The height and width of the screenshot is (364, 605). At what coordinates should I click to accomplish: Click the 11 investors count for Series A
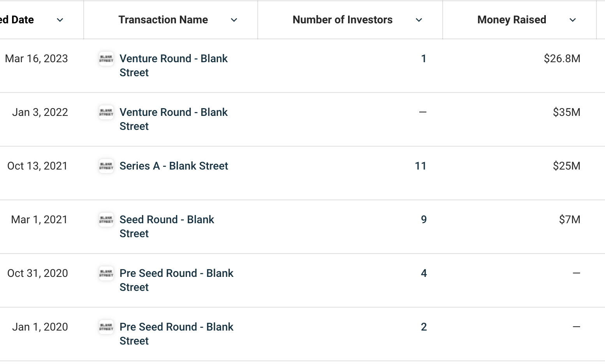[420, 166]
